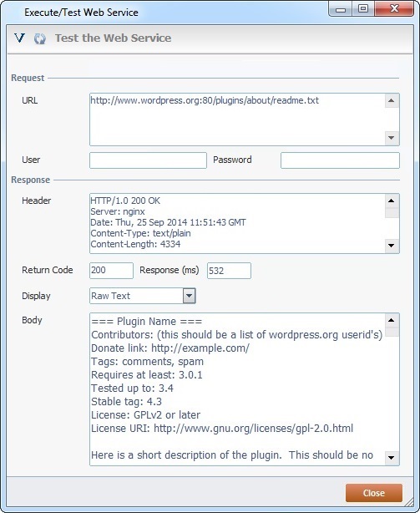The height and width of the screenshot is (513, 420).
Task: Click down arrow of Body scrollbar
Action: coord(392,458)
